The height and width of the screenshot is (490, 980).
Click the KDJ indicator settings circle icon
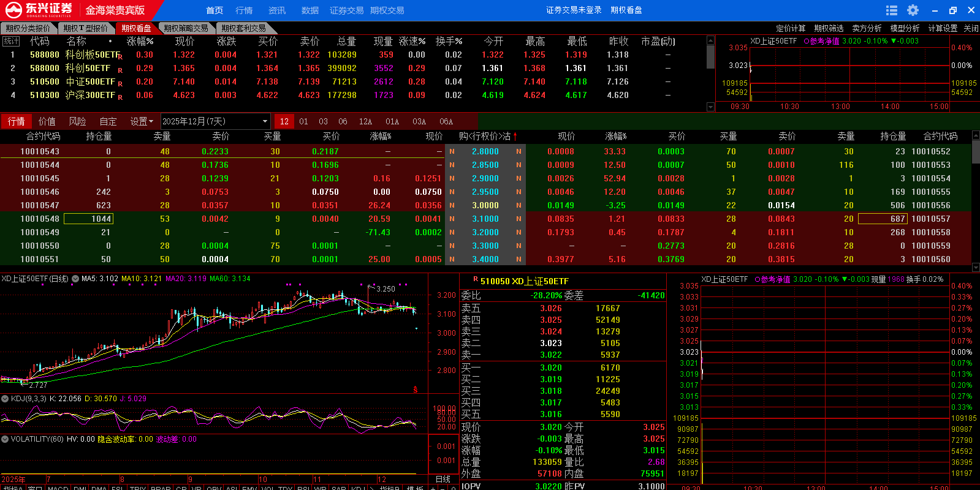5,399
